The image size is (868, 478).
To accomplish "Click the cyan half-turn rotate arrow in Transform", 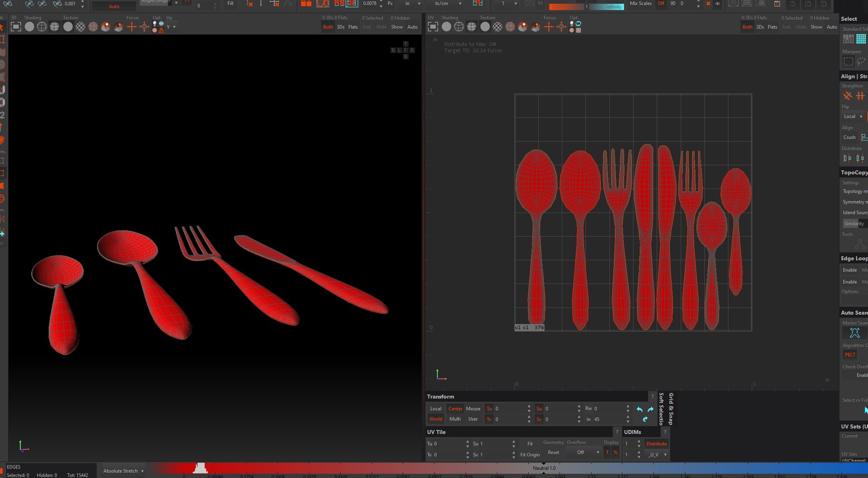I will pos(645,419).
